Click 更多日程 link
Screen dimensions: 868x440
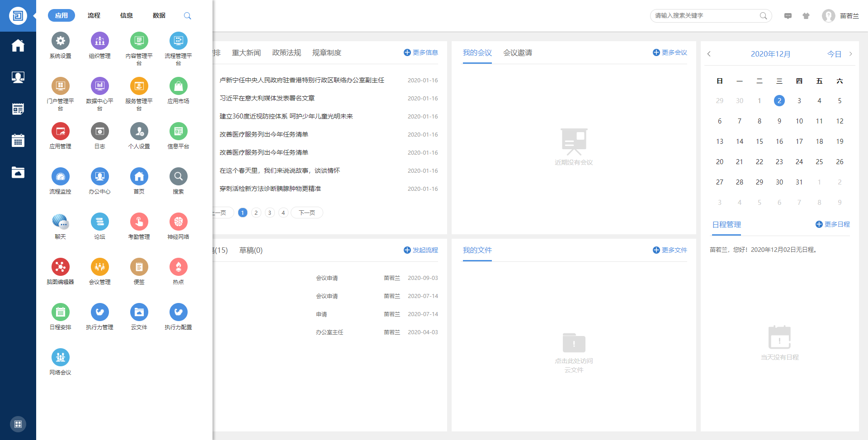click(x=833, y=224)
